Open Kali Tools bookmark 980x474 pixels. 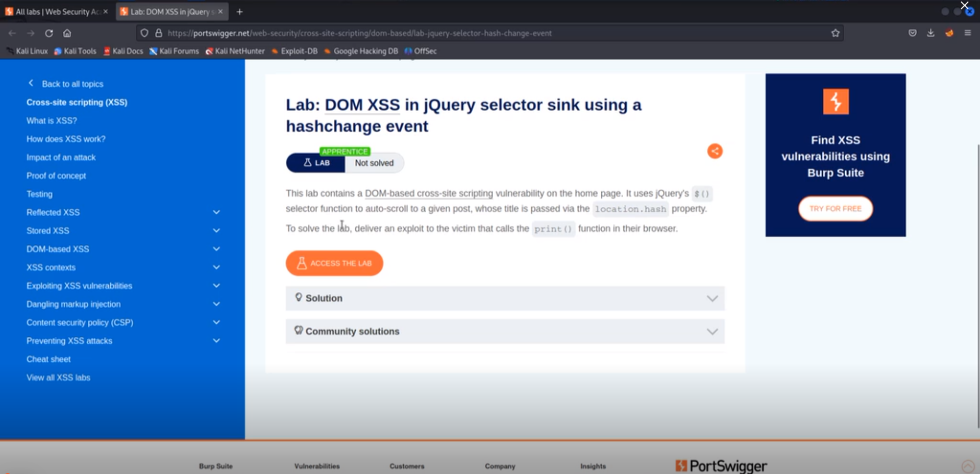point(75,51)
